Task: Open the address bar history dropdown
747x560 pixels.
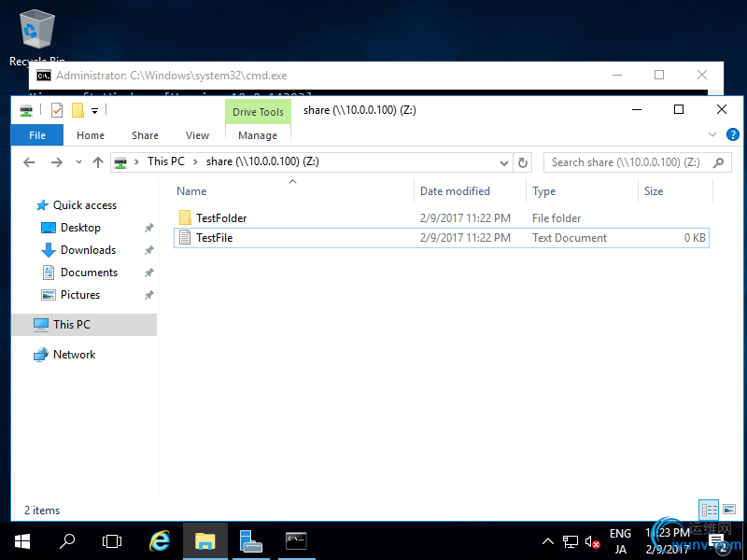Action: pyautogui.click(x=503, y=162)
